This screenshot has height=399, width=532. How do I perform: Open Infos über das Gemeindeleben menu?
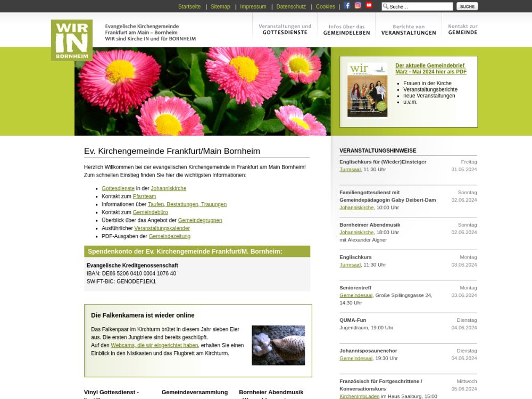click(x=346, y=29)
